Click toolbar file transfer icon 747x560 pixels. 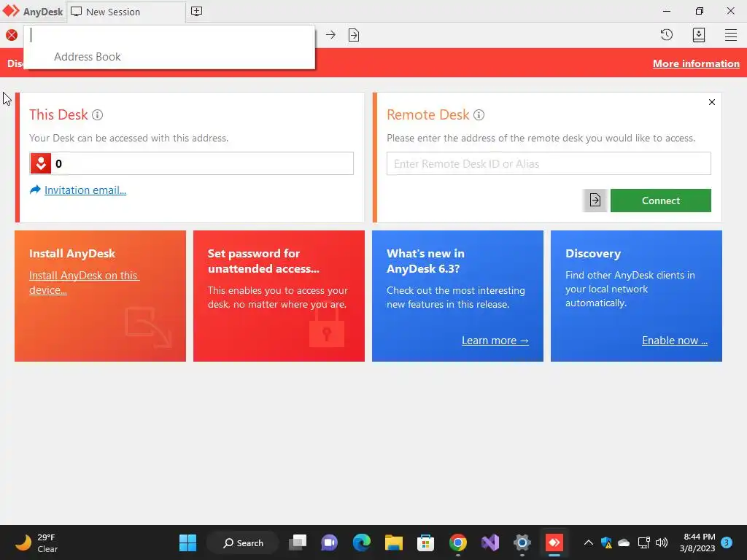tap(354, 35)
